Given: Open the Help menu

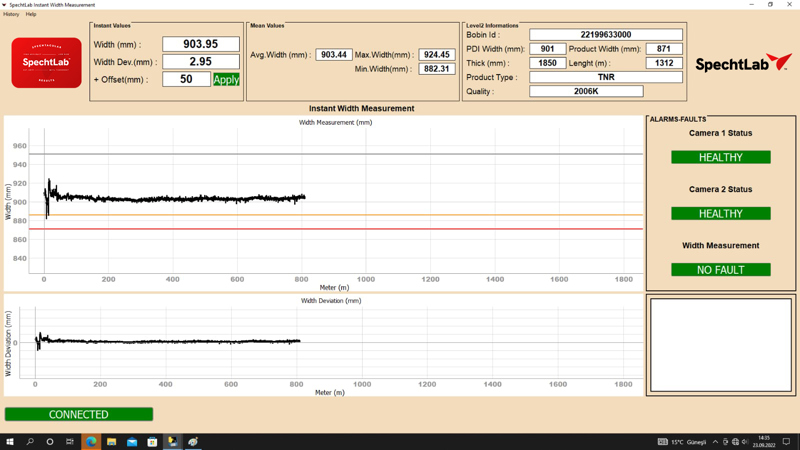Looking at the screenshot, I should 31,14.
